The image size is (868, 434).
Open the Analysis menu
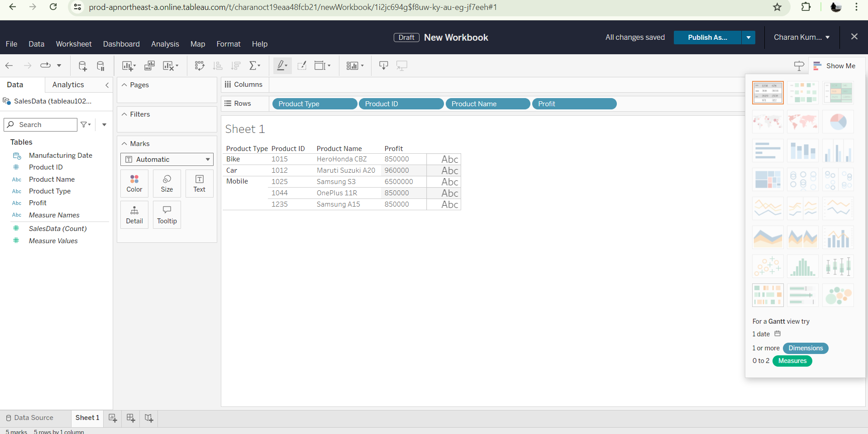[x=165, y=44]
